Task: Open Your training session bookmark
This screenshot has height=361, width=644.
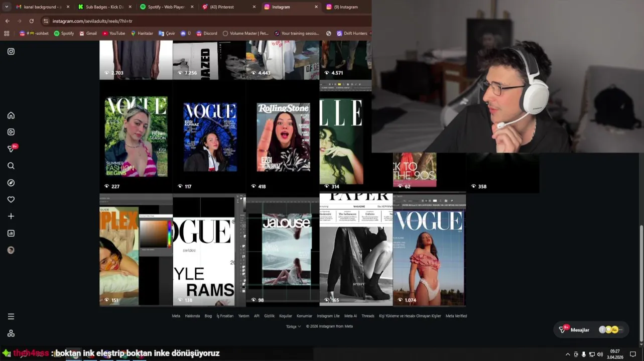Action: pos(297,33)
